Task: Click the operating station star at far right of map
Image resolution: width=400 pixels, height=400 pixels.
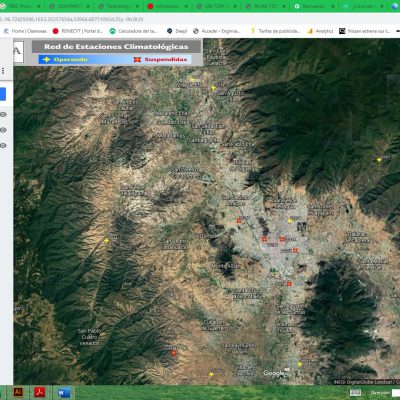Action: tap(379, 160)
